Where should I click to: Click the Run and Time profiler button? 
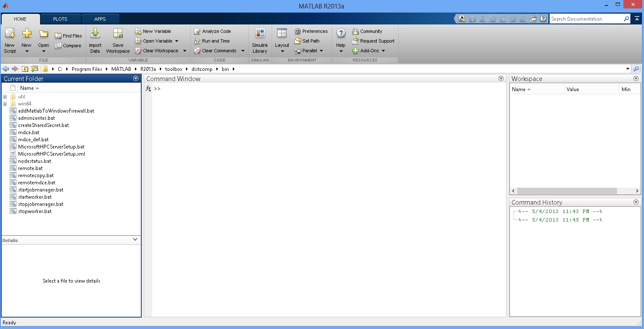[x=212, y=41]
